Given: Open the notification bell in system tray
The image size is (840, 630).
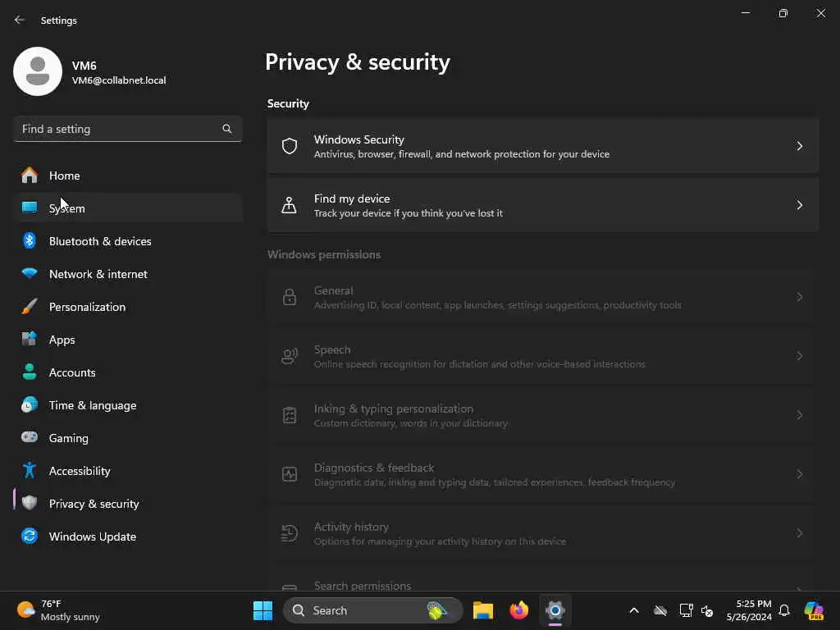Looking at the screenshot, I should point(784,610).
